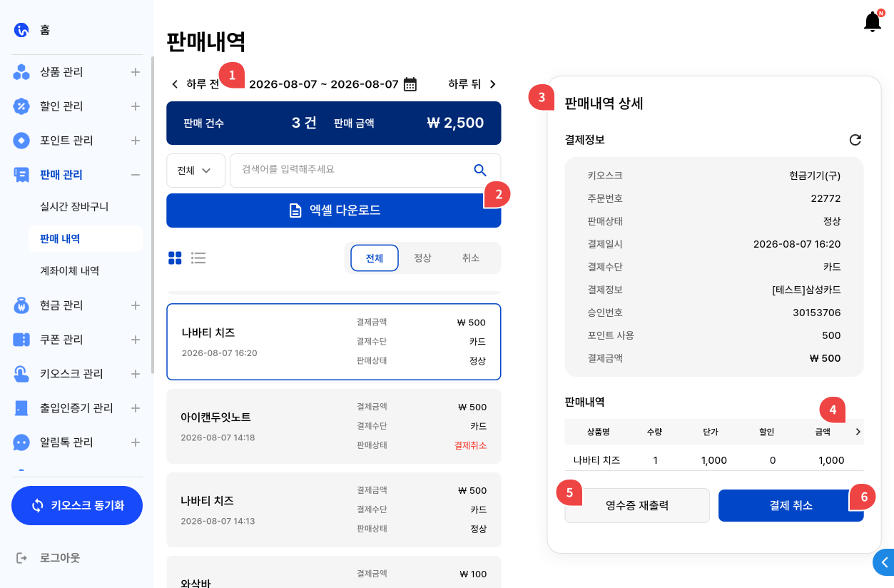Screen dimensions: 894x588
Task: Go to next day chevron
Action: coord(492,84)
